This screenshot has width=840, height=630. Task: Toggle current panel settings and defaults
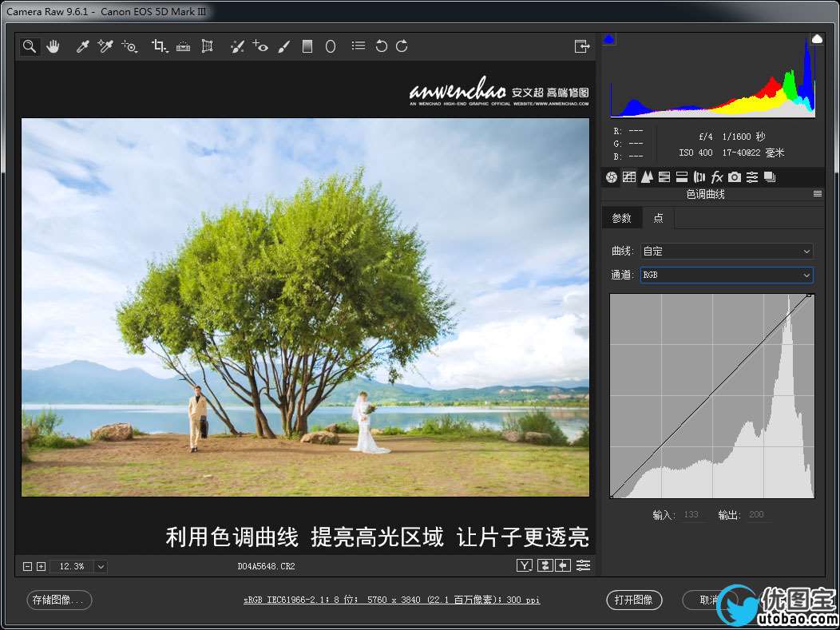tap(584, 565)
